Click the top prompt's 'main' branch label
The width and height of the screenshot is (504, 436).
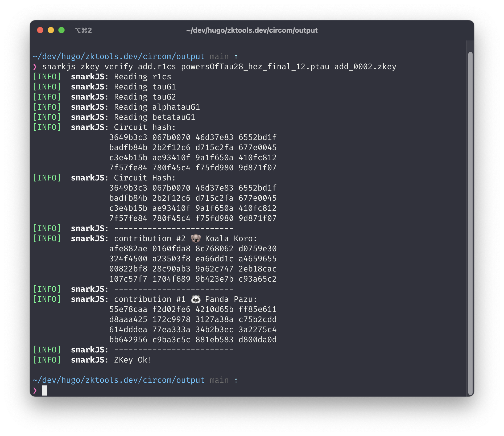[x=219, y=56]
